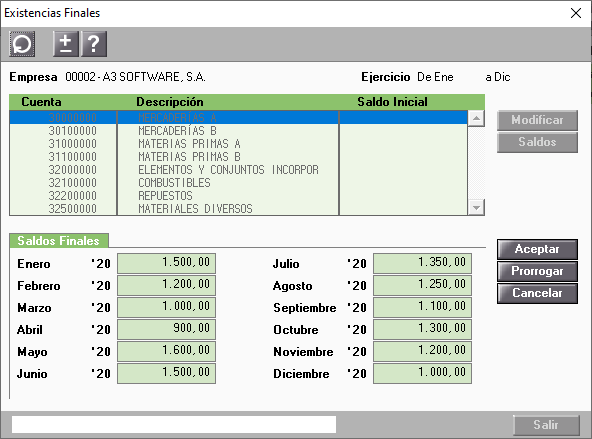
Task: Click description MATERIALES DIVERSOS
Action: click(195, 209)
